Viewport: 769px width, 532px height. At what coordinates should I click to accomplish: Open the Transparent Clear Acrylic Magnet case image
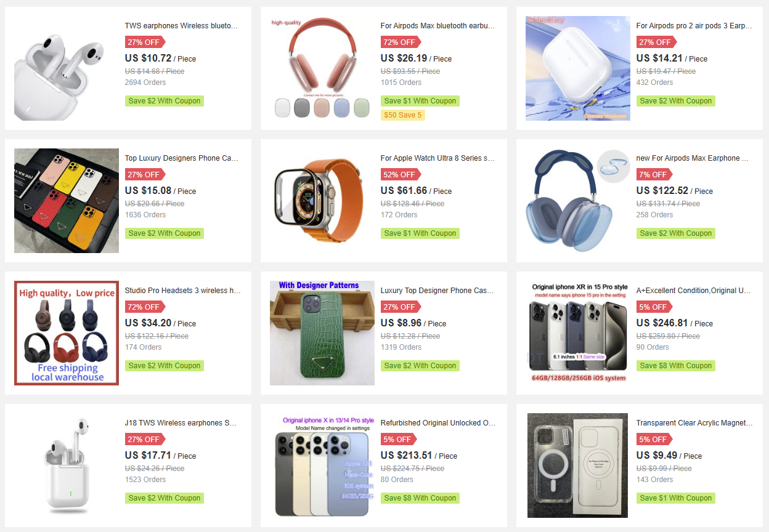(578, 465)
